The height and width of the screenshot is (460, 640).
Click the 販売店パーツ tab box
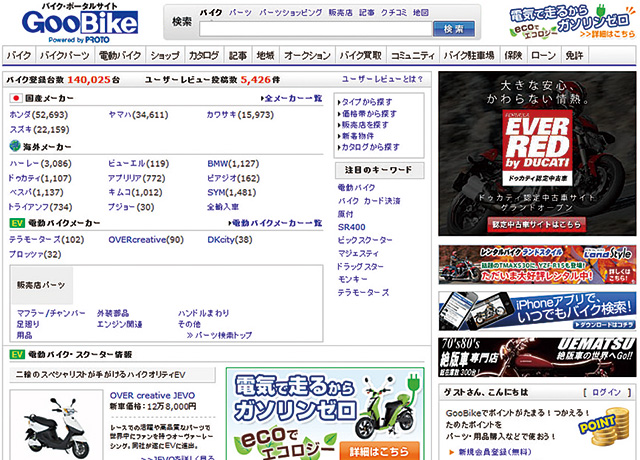42,285
